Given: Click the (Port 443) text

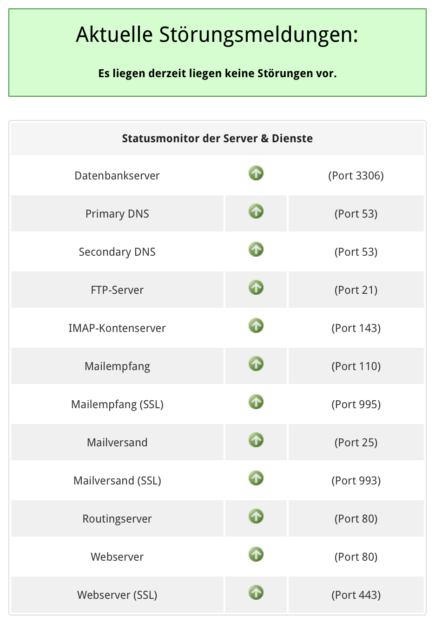Looking at the screenshot, I should click(x=356, y=595).
